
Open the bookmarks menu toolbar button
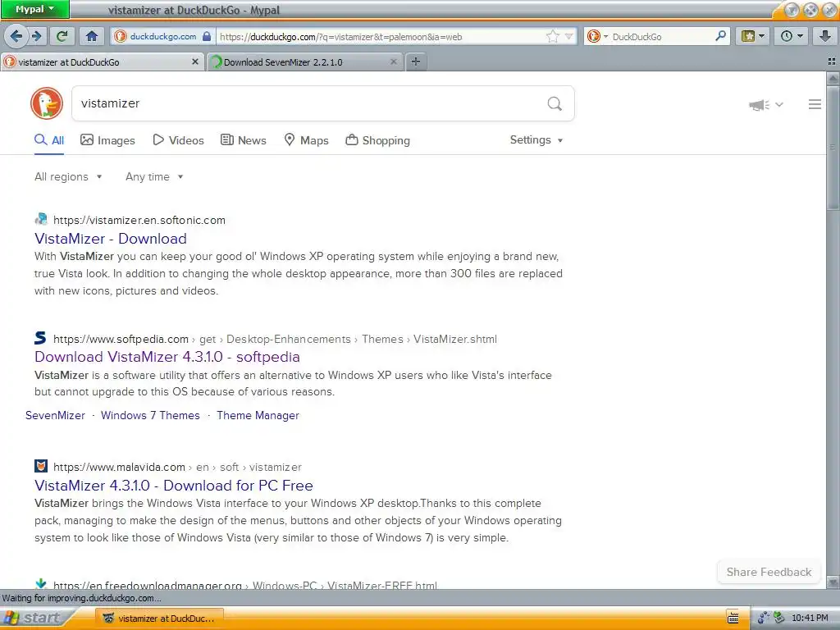click(x=753, y=36)
